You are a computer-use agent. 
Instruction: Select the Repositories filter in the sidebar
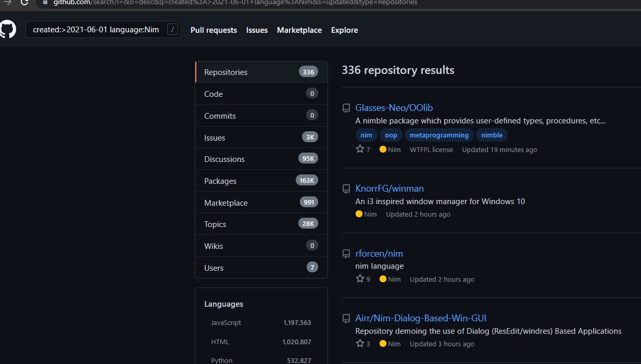click(261, 72)
